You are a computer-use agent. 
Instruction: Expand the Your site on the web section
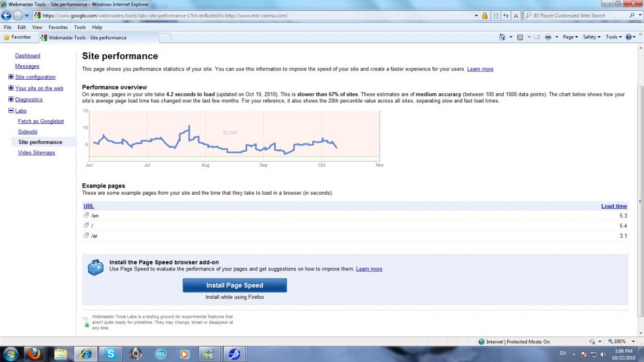coord(11,89)
